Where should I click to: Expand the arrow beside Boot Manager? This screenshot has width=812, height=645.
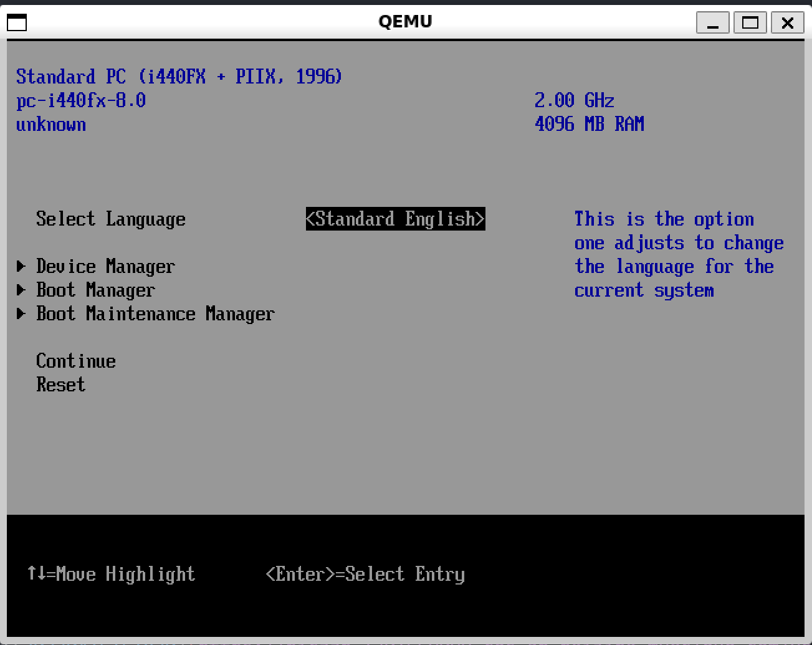(x=21, y=290)
